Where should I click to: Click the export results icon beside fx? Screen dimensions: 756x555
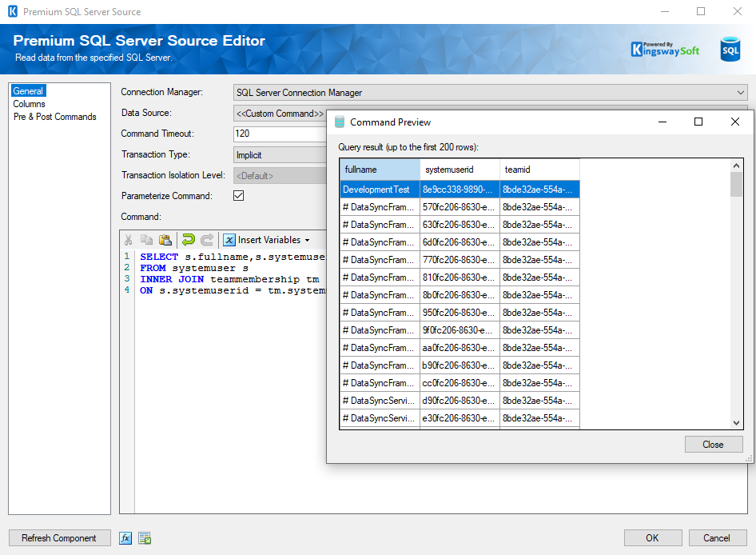144,538
